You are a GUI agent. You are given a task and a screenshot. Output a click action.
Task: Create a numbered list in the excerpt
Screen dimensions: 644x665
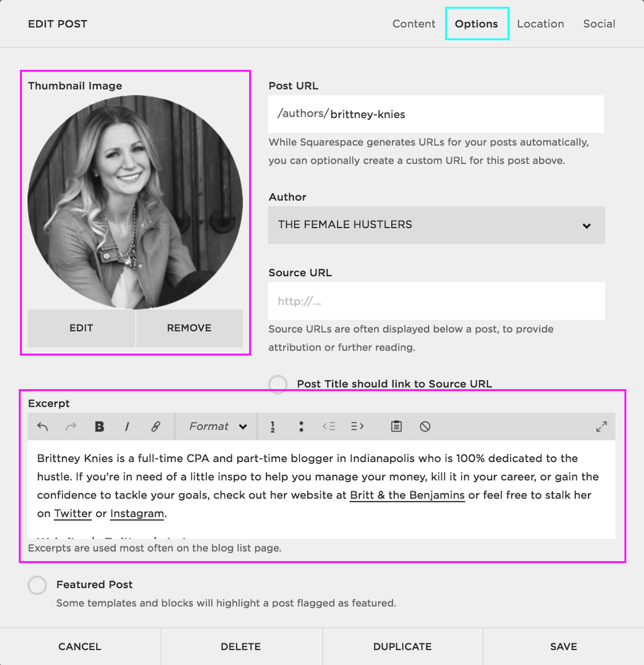[x=272, y=426]
